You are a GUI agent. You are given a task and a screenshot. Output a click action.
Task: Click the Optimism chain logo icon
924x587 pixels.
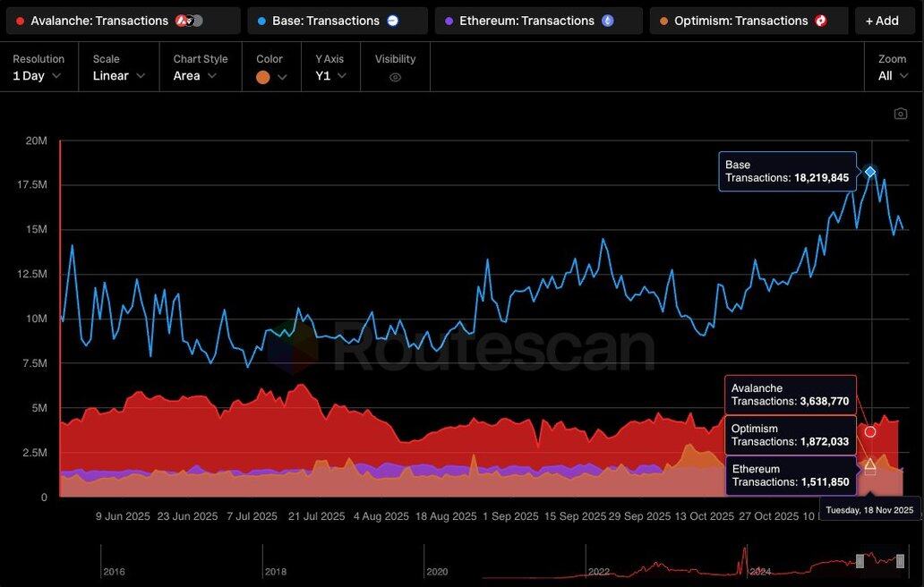point(821,21)
